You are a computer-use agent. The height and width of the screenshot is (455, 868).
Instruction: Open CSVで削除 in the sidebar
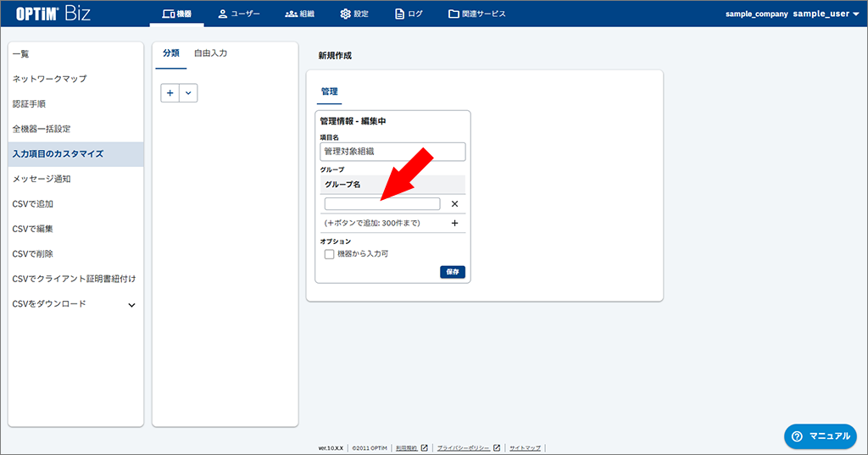click(75, 253)
